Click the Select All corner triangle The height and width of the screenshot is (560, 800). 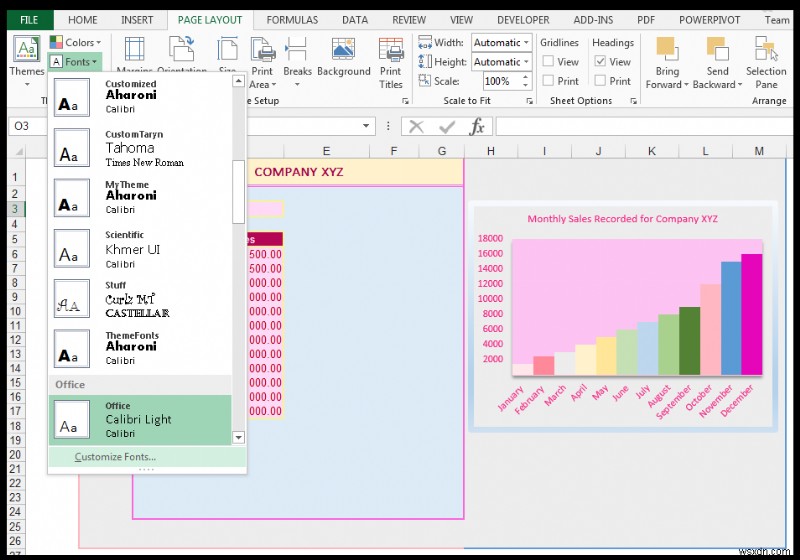pyautogui.click(x=19, y=151)
